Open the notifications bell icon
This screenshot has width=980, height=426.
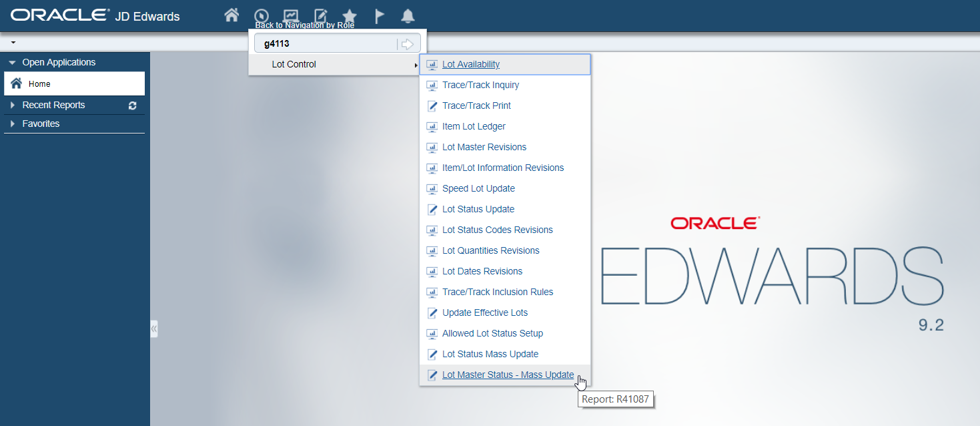[x=408, y=15]
